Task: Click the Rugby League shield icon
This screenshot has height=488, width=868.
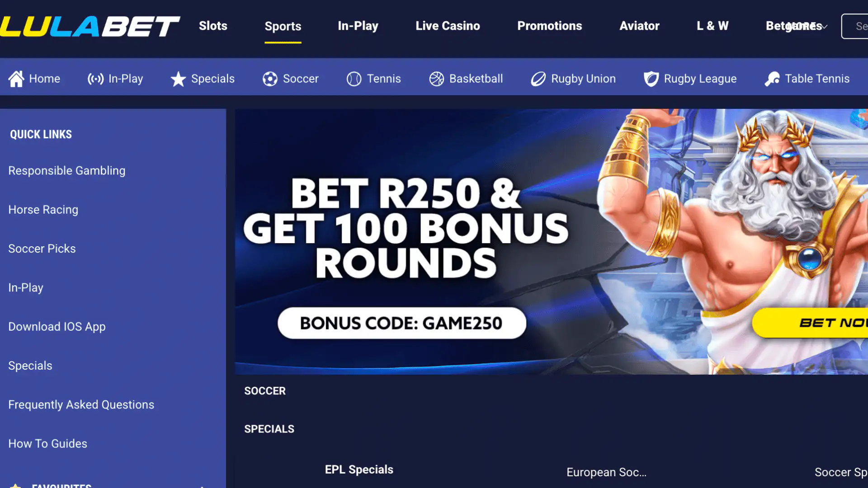Action: [x=651, y=79]
